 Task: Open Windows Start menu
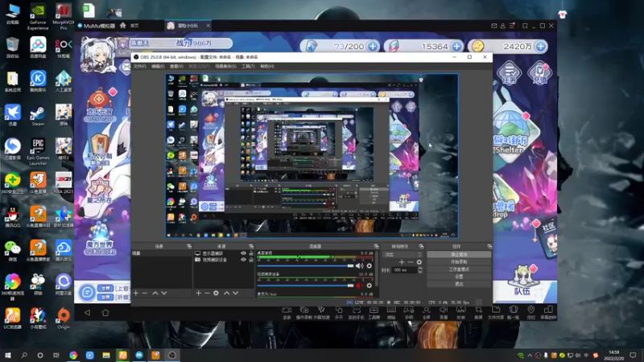tap(7, 355)
